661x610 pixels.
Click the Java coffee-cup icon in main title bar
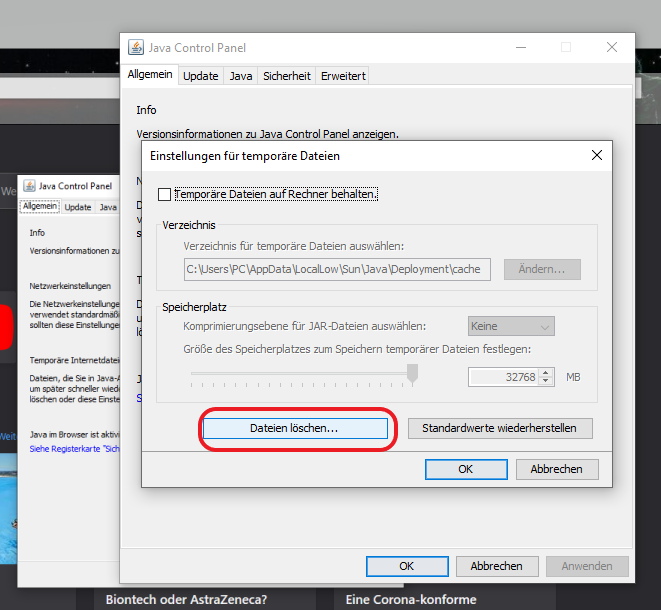(136, 48)
